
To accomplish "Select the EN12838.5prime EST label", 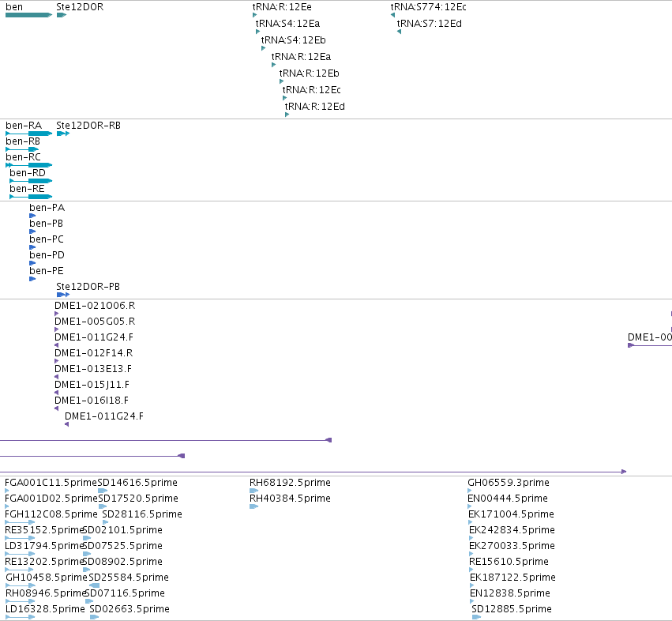I will 510,593.
